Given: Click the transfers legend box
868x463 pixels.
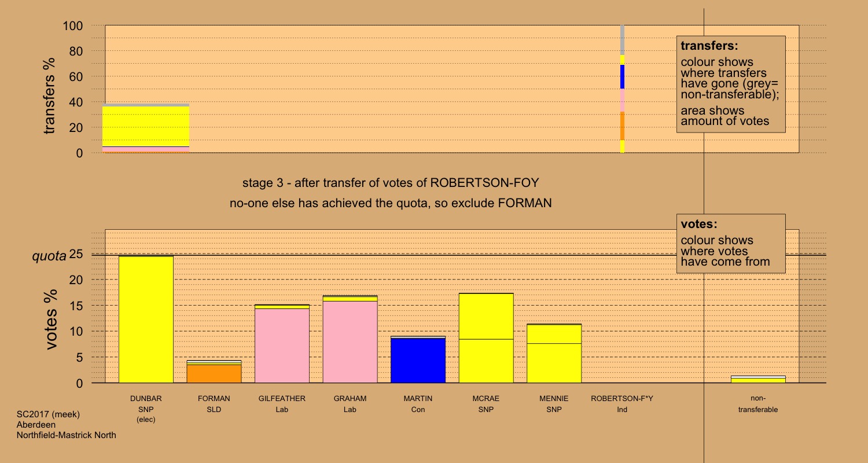Looking at the screenshot, I should click(730, 84).
